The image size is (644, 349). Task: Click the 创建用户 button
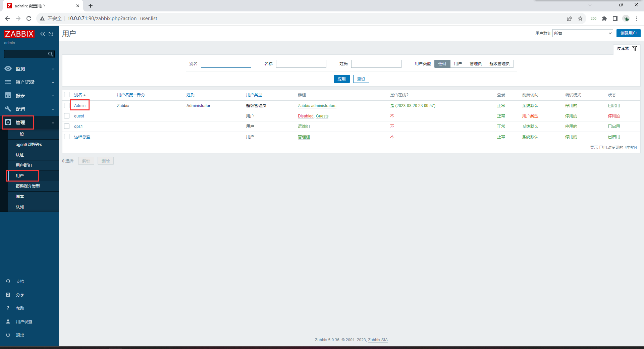(x=628, y=33)
